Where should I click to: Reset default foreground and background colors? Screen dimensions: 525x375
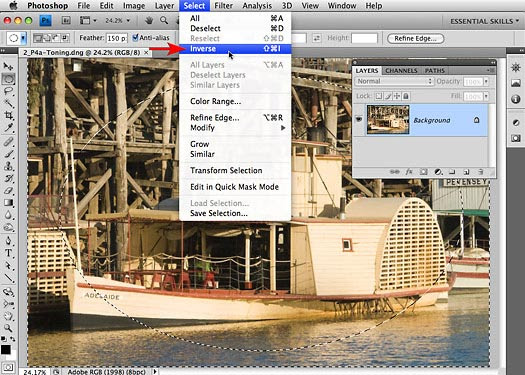[3, 339]
